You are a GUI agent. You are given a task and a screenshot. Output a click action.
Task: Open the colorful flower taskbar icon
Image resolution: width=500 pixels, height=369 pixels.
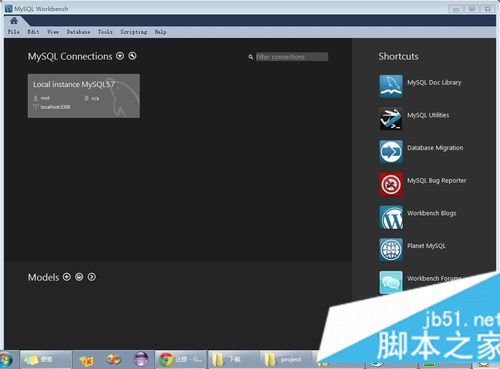point(113,359)
